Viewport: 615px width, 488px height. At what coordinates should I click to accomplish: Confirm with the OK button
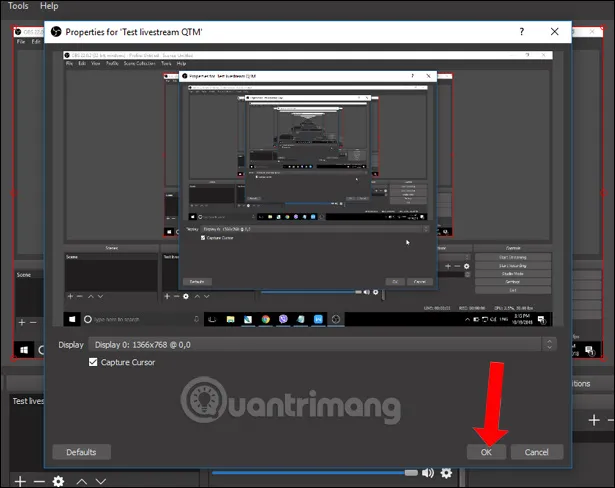(x=486, y=452)
